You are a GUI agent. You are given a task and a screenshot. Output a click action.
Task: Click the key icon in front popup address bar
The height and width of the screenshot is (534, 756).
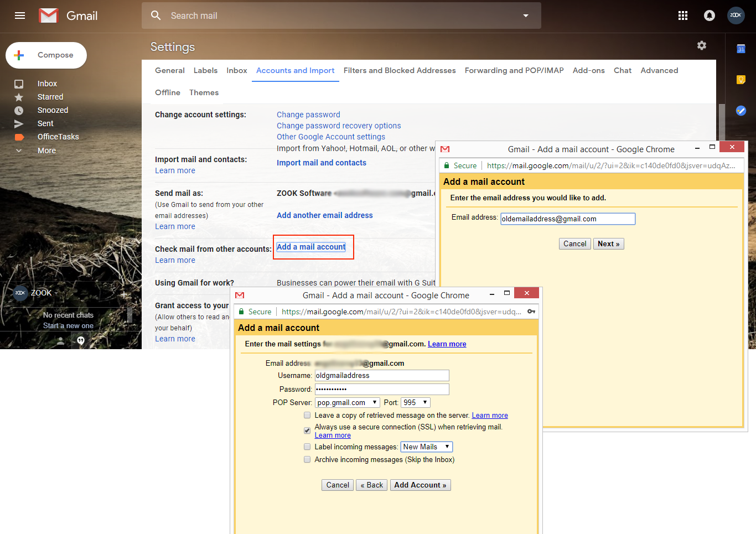(531, 312)
